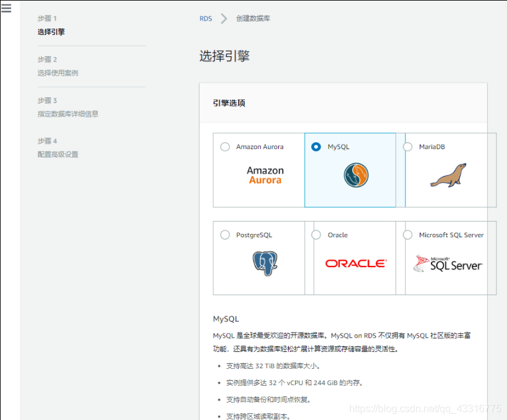Select the Amazon Aurora radio button
The image size is (507, 420).
[225, 147]
